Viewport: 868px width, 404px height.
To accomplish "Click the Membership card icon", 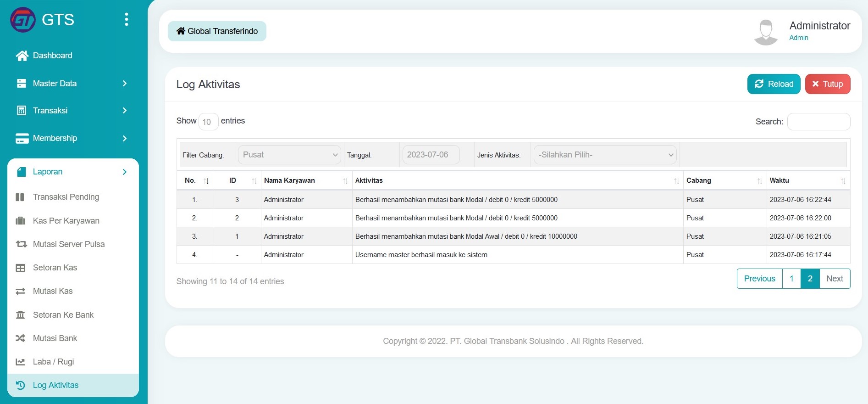I will tap(22, 138).
